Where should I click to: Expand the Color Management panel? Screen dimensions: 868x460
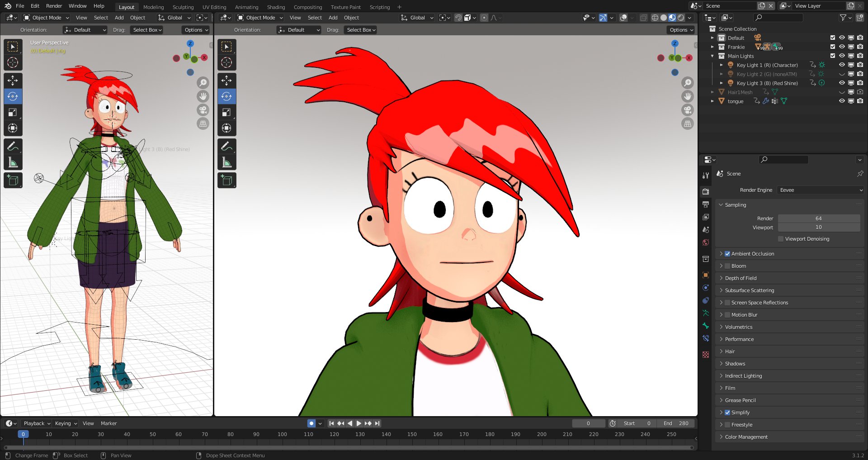746,437
